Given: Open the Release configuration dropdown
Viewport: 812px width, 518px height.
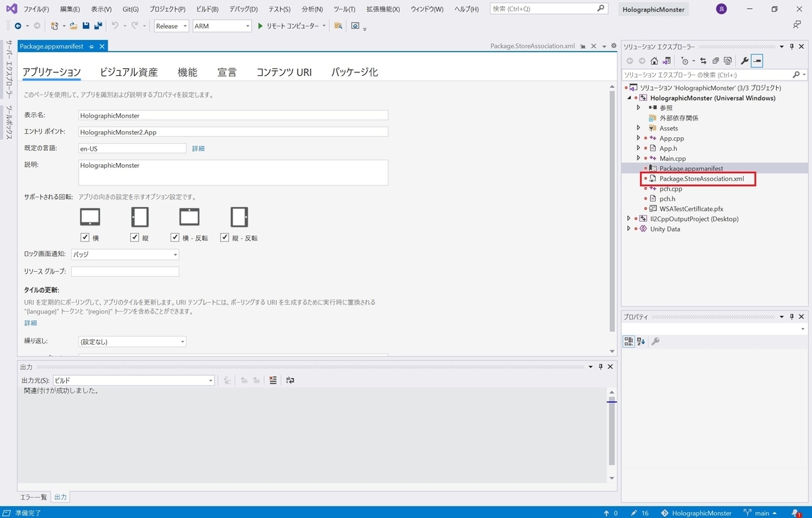Looking at the screenshot, I should coord(171,26).
